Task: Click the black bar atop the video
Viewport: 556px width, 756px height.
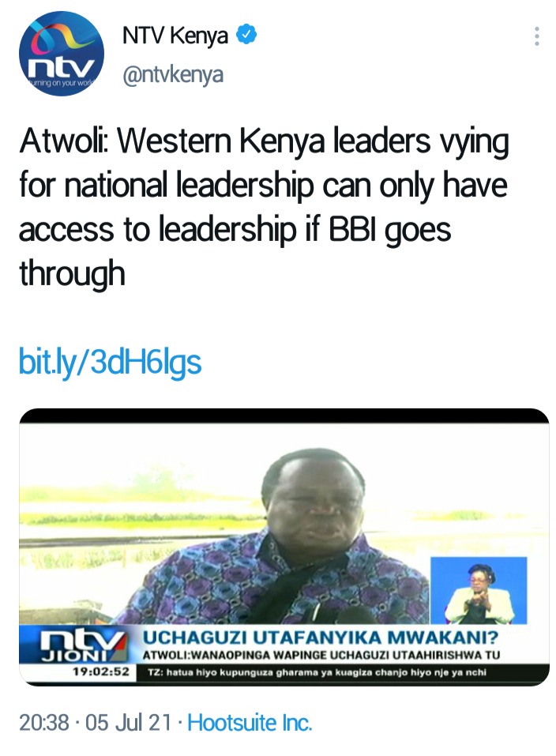Action: (284, 416)
